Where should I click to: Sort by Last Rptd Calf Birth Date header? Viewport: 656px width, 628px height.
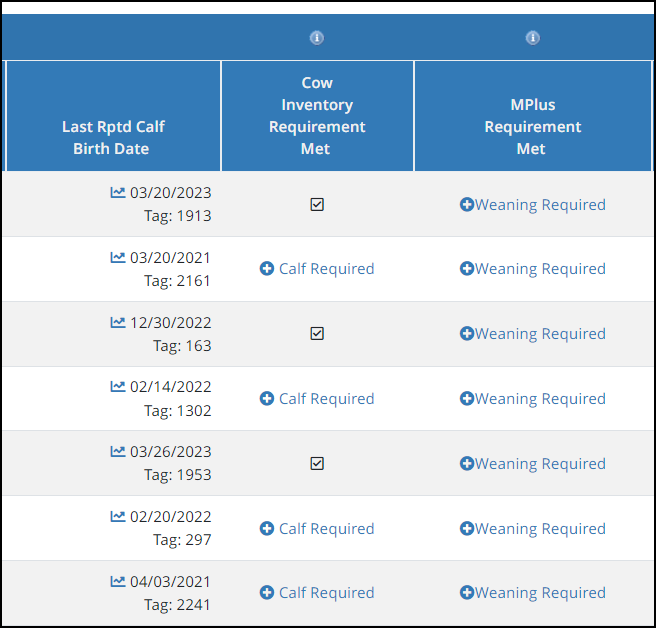(x=113, y=138)
